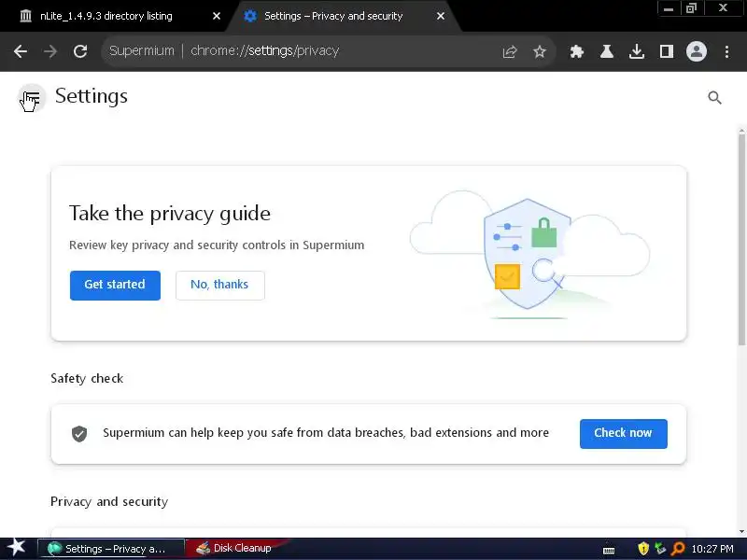
Task: Click the on-screen keyboard tray icon
Action: [x=609, y=550]
